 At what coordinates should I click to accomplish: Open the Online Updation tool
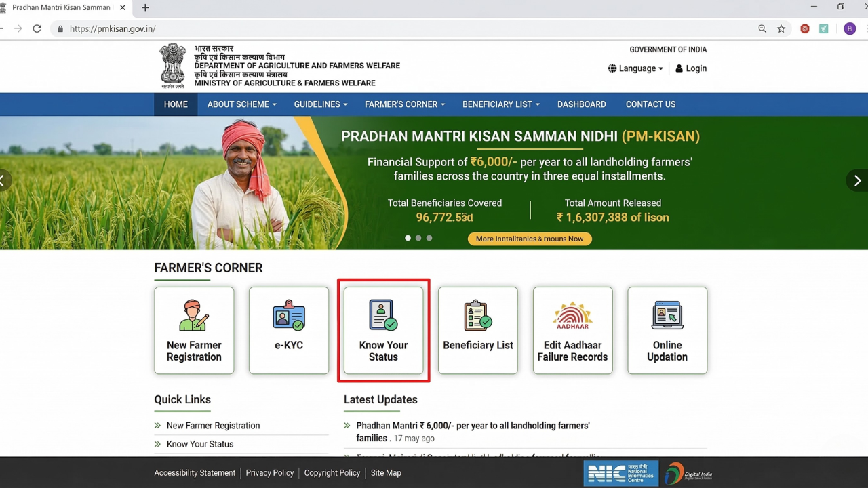pos(667,330)
